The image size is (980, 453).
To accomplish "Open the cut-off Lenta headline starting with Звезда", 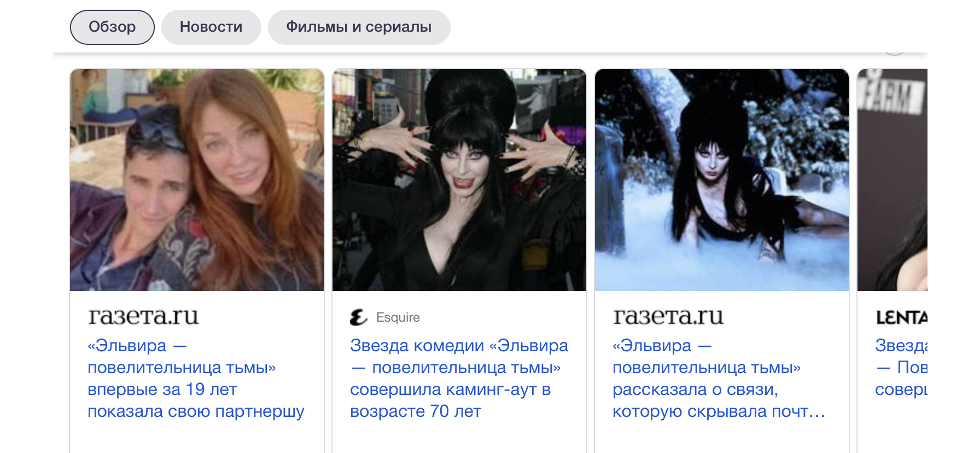I will [901, 367].
